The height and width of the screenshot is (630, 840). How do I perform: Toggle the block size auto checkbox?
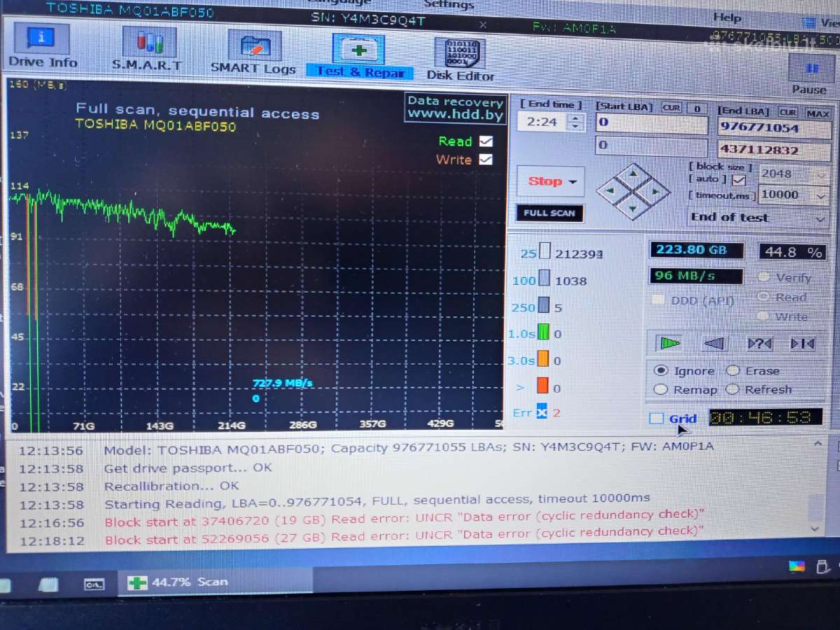point(738,180)
